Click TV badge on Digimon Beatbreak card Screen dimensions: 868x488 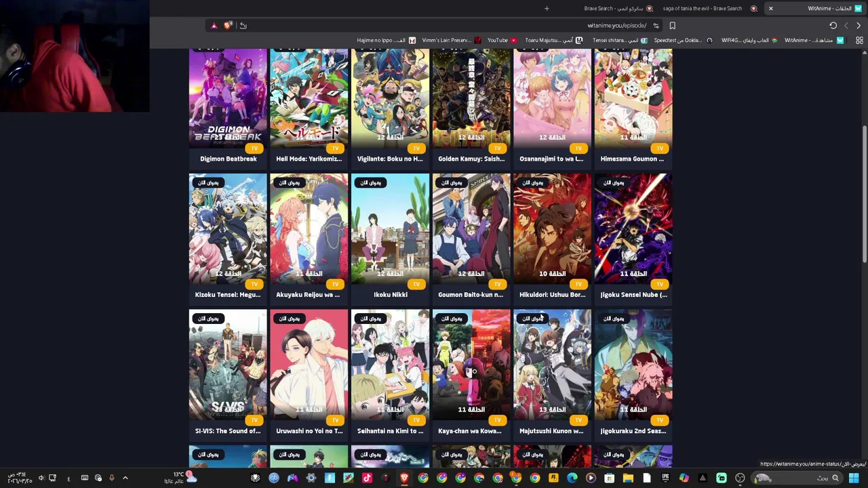[254, 148]
